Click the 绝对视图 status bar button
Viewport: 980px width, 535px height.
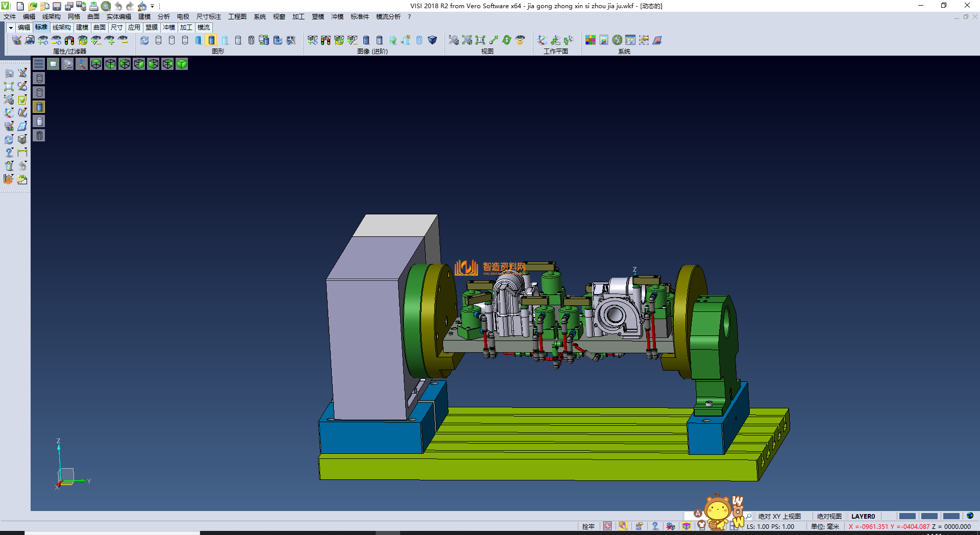829,516
